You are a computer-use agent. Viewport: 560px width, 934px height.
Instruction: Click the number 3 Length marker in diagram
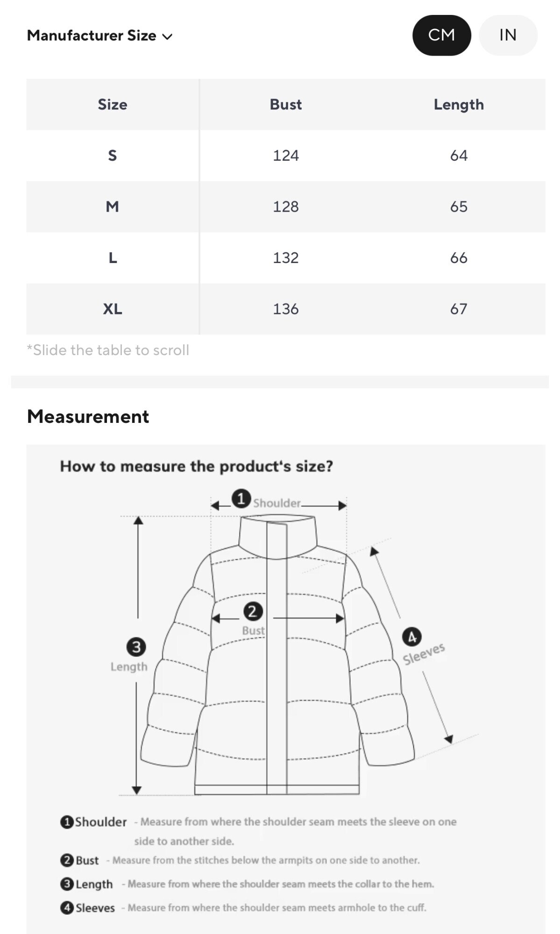tap(136, 647)
